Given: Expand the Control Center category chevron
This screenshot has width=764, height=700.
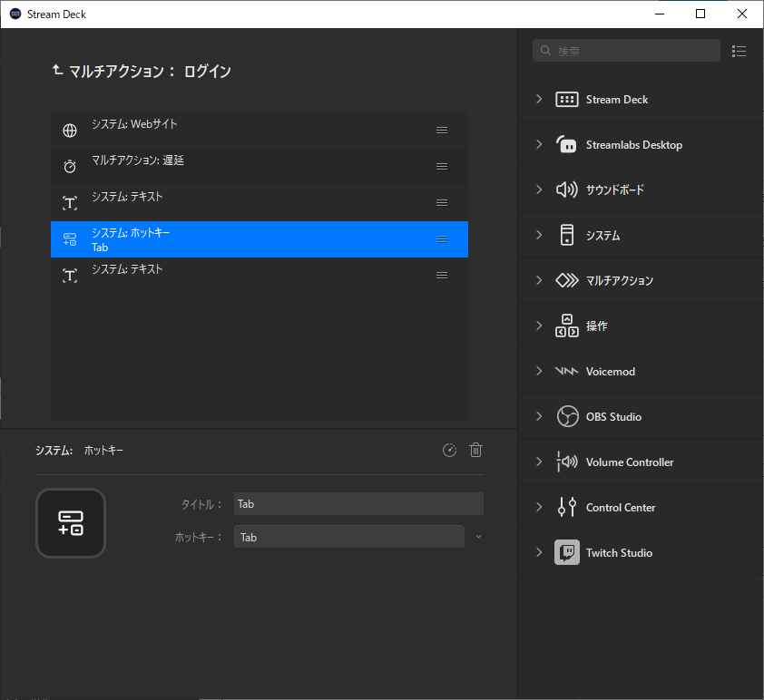Looking at the screenshot, I should (x=539, y=507).
